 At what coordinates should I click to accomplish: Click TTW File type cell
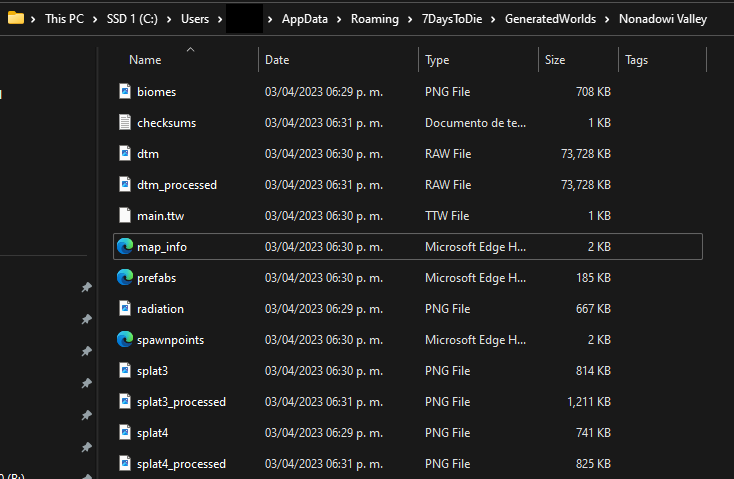click(x=447, y=216)
